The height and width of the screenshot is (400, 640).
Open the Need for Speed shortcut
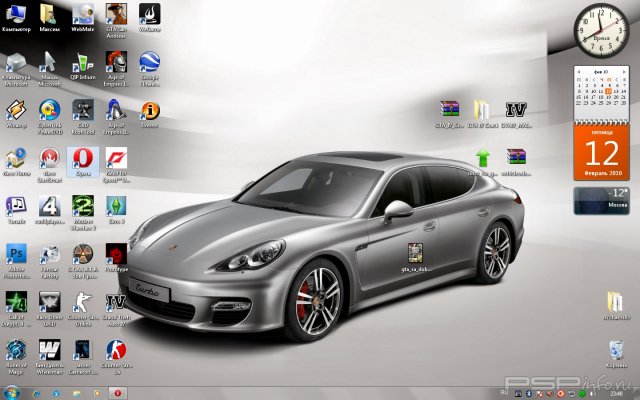[116, 159]
